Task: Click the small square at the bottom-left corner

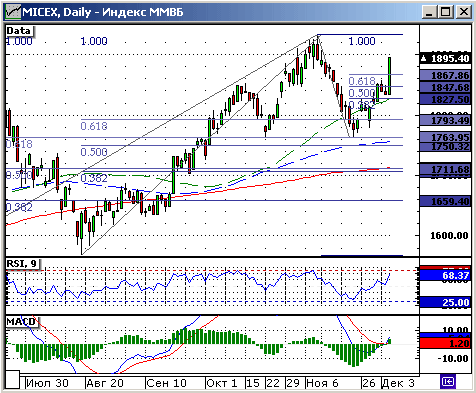Action: coord(12,380)
